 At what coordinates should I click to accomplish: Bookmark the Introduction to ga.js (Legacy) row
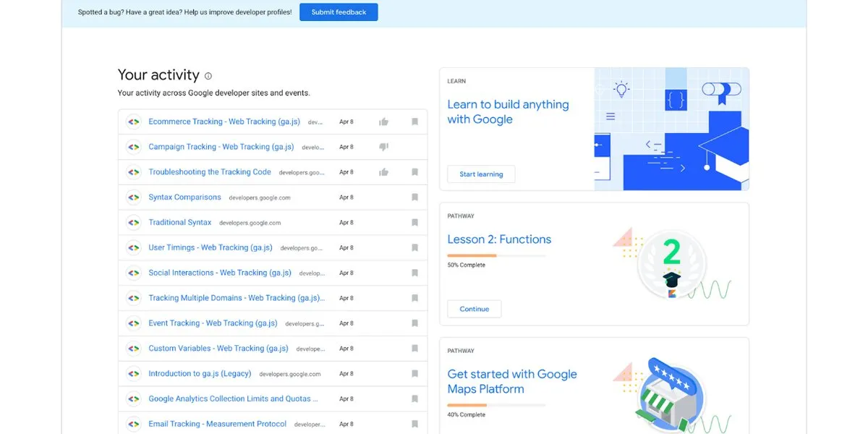(x=415, y=374)
